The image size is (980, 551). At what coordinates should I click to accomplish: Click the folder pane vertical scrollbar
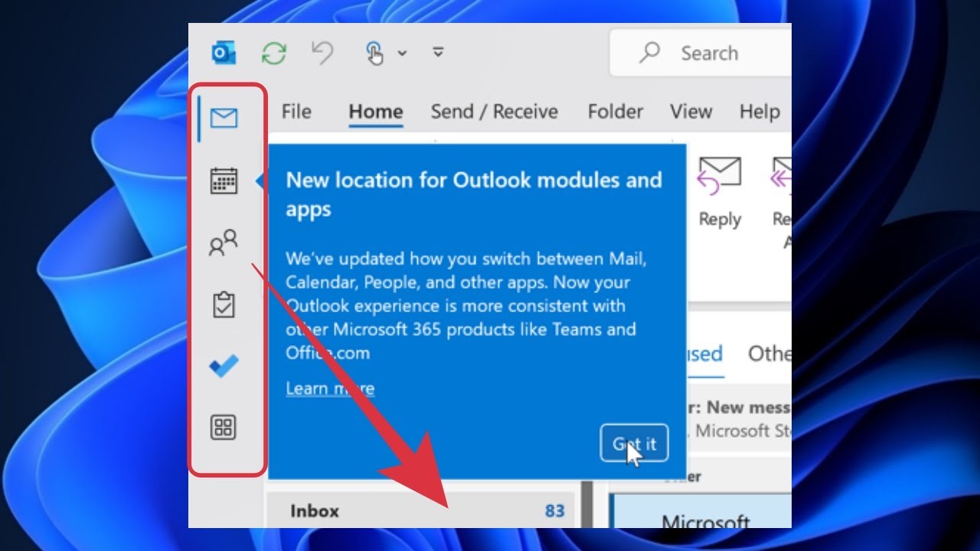pyautogui.click(x=587, y=504)
